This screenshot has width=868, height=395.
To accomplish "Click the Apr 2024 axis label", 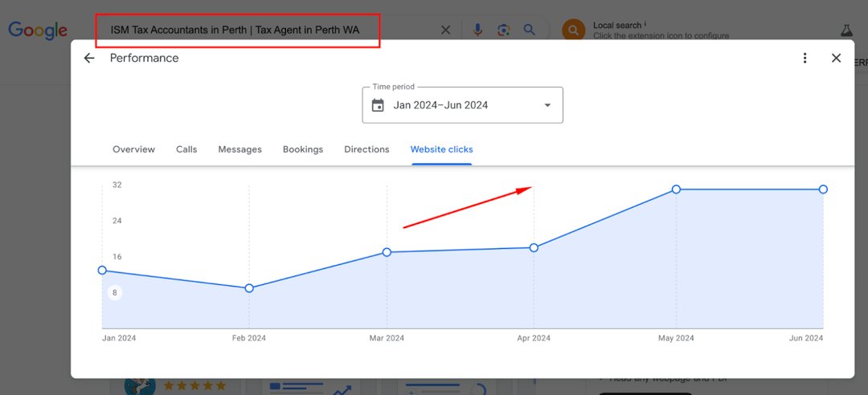I will pyautogui.click(x=534, y=338).
